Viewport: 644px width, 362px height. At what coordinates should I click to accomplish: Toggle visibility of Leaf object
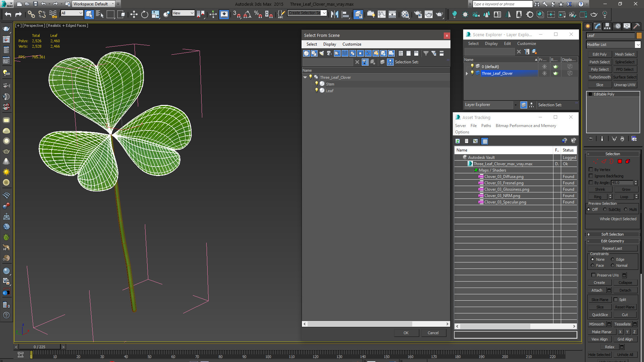point(316,90)
